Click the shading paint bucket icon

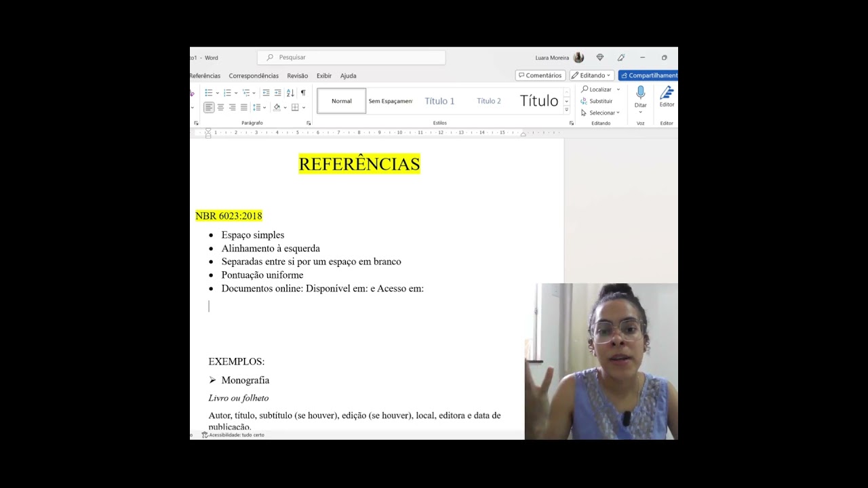pos(276,107)
